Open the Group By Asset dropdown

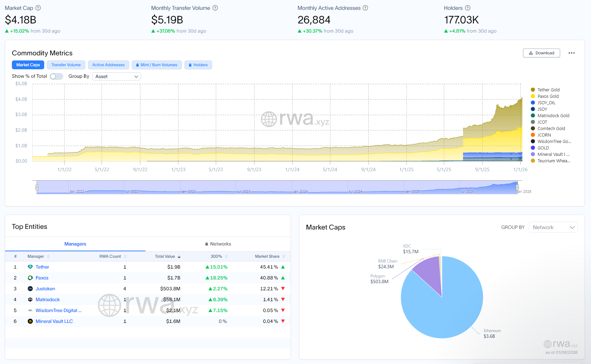coord(116,76)
